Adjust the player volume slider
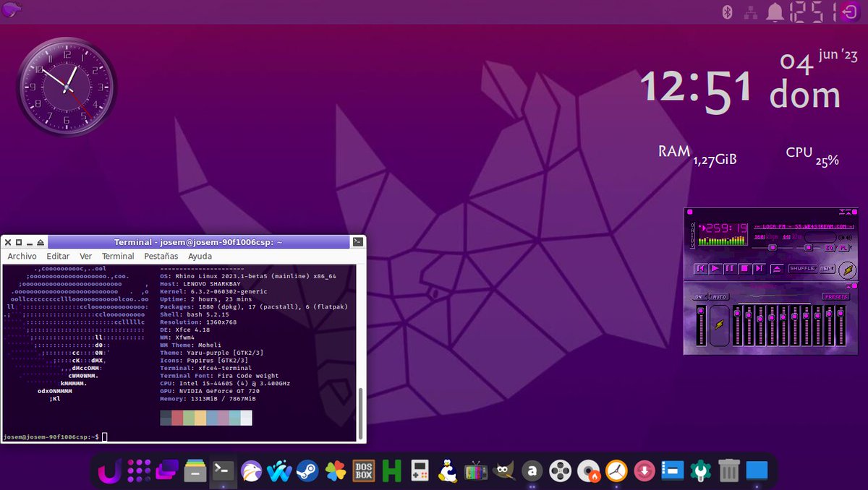 [772, 248]
